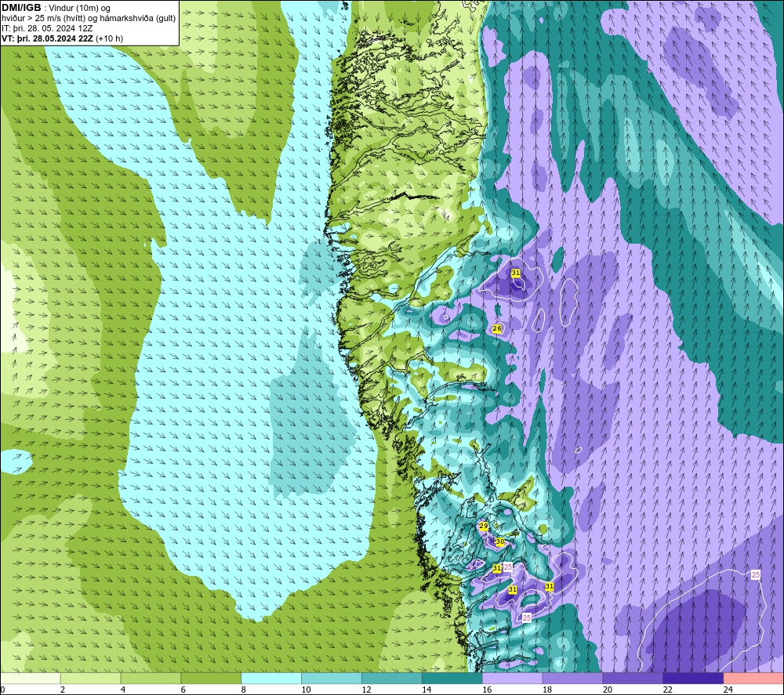Pick the light teal 10–12 legend swatch
Viewport: 784px width, 695px height.
[332, 678]
